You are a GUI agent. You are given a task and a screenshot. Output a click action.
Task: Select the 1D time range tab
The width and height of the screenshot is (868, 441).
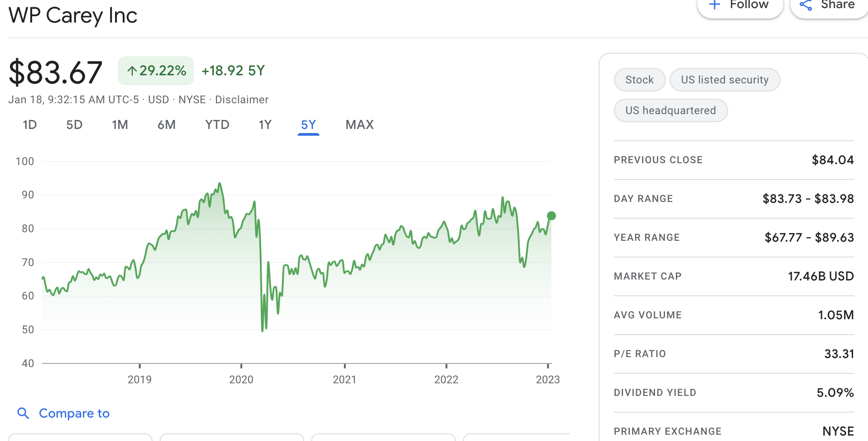30,125
